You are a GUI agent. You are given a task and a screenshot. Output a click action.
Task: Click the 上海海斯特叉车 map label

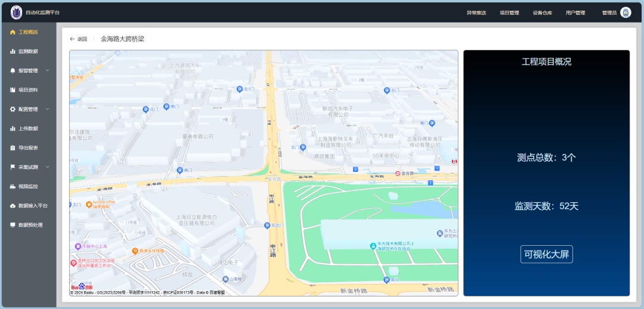pyautogui.click(x=335, y=142)
